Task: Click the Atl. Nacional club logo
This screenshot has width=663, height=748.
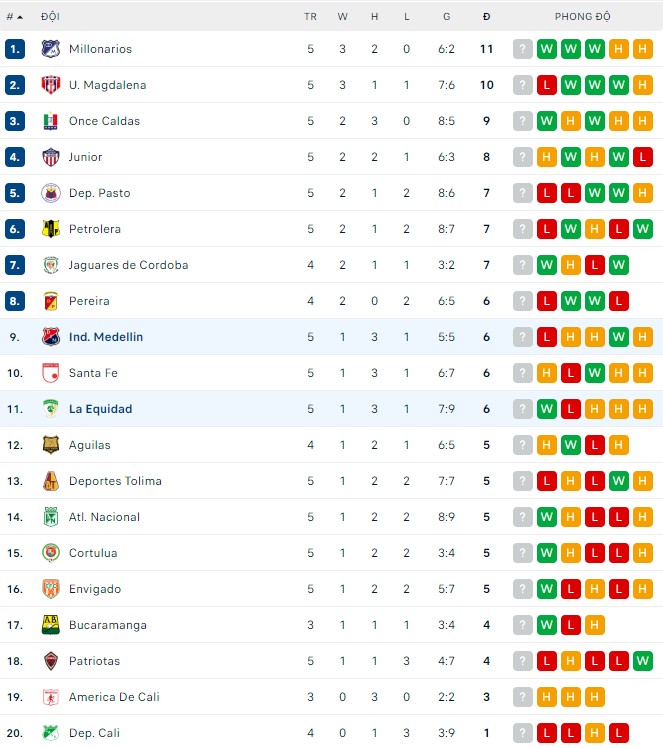Action: click(x=50, y=517)
